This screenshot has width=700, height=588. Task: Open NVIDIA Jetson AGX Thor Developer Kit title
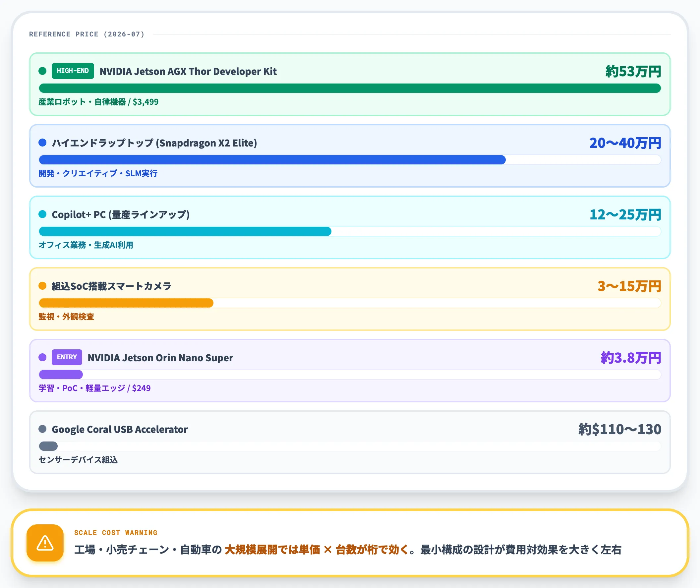point(188,71)
